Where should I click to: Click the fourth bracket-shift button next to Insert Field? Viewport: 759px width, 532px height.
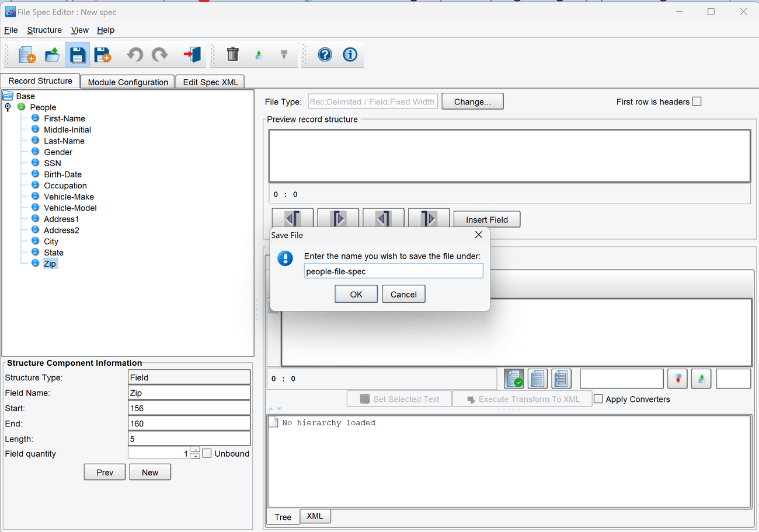pos(429,218)
